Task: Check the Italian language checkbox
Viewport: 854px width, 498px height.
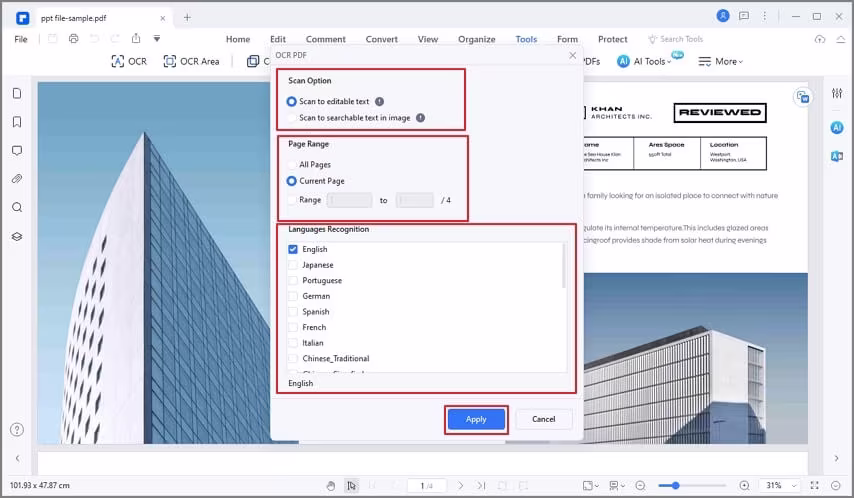Action: [x=293, y=343]
